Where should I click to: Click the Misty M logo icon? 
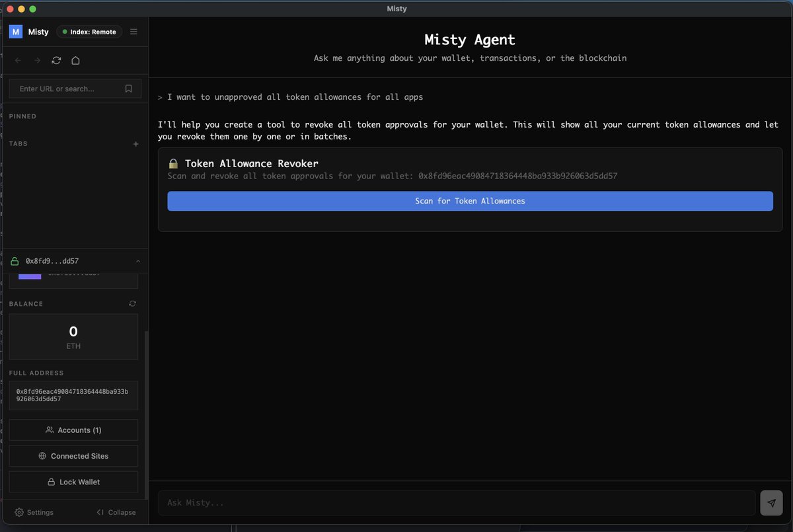click(16, 32)
